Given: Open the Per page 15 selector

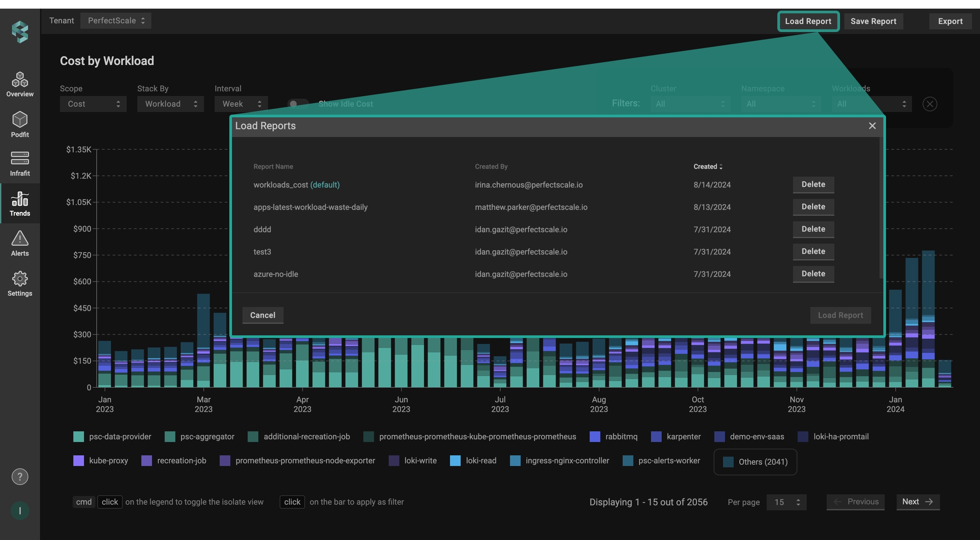Looking at the screenshot, I should [x=786, y=502].
